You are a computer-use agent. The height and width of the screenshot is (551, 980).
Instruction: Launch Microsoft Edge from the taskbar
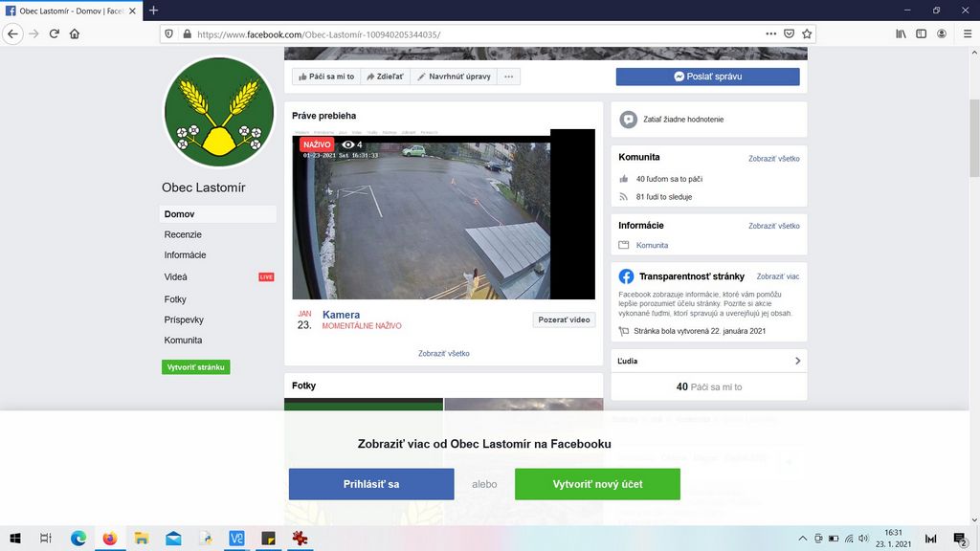click(78, 538)
